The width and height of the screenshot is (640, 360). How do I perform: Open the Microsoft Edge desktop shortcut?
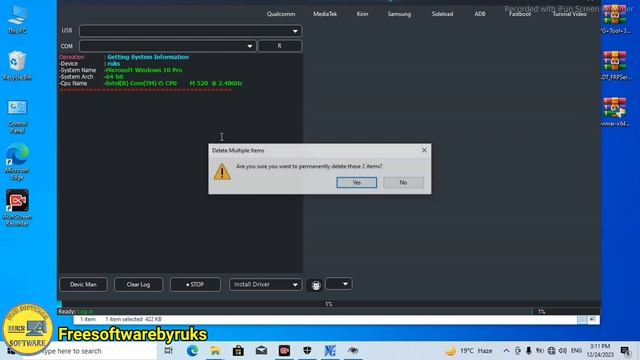click(x=17, y=162)
